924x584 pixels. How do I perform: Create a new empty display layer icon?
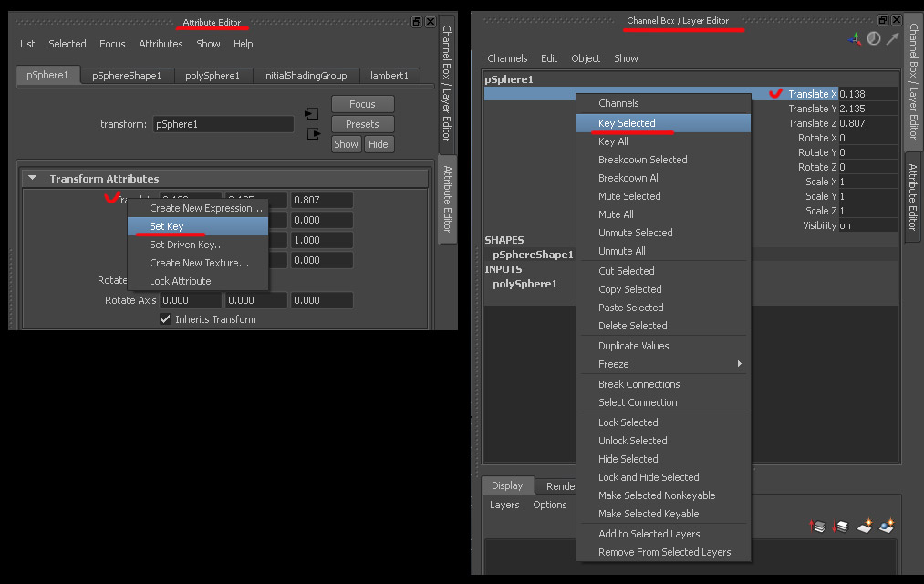pyautogui.click(x=864, y=527)
